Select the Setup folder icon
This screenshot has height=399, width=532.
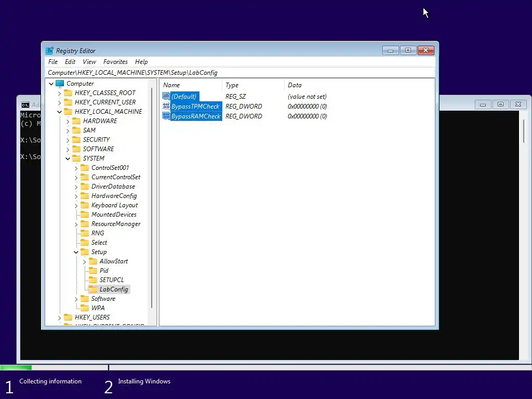click(x=85, y=252)
